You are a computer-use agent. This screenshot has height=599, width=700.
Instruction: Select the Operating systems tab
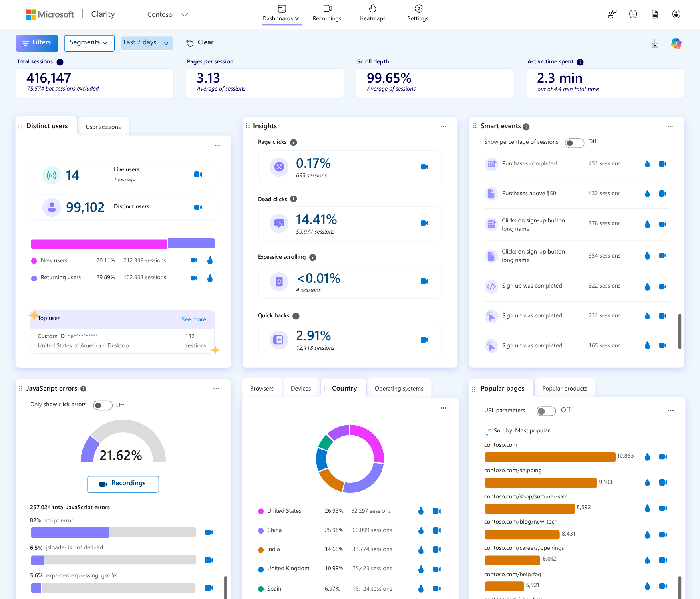398,389
